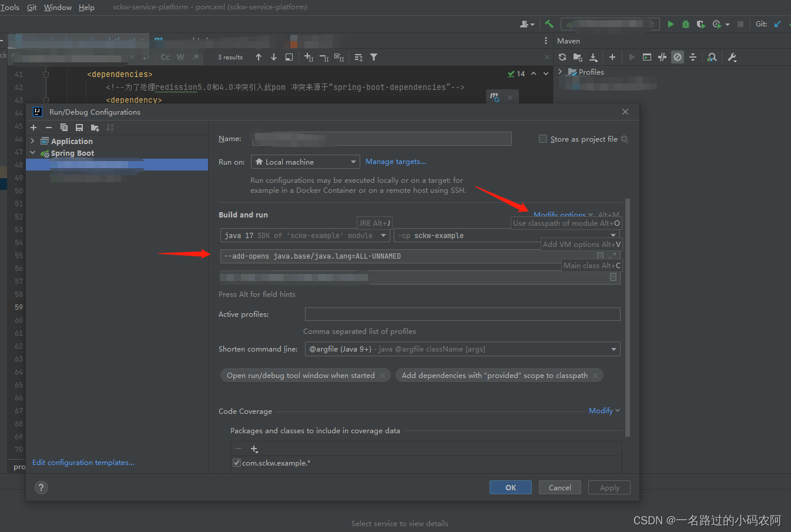791x532 pixels.
Task: Open the Git menu
Action: coord(32,7)
